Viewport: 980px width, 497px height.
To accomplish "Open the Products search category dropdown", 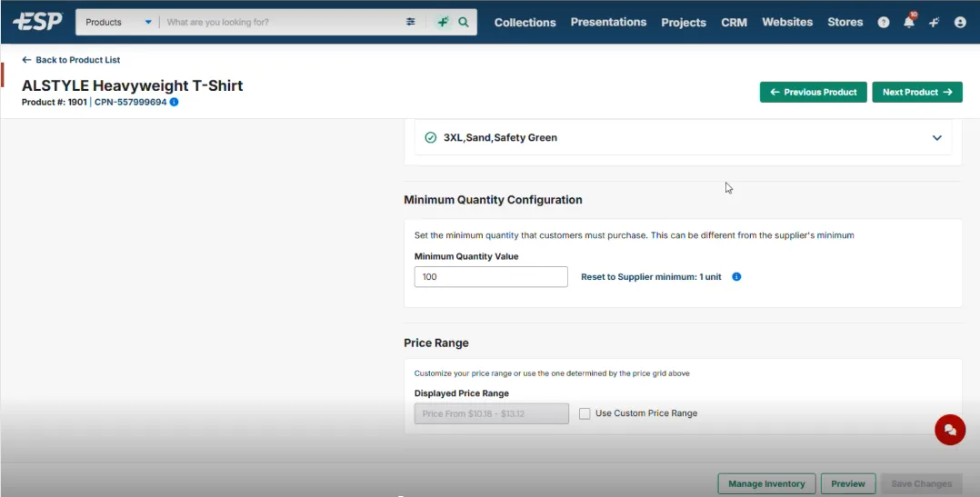I will [118, 22].
